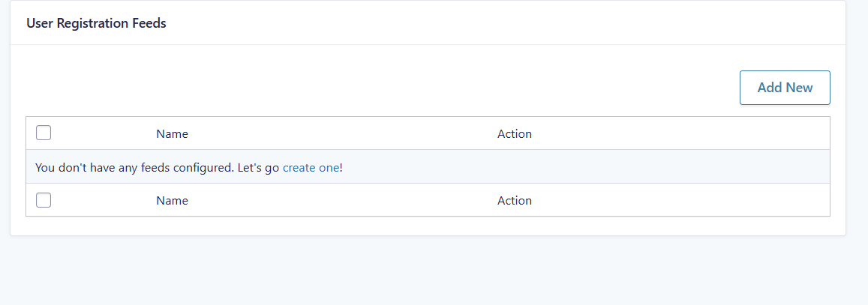Tick the select-all checkbox in table header

[x=44, y=133]
